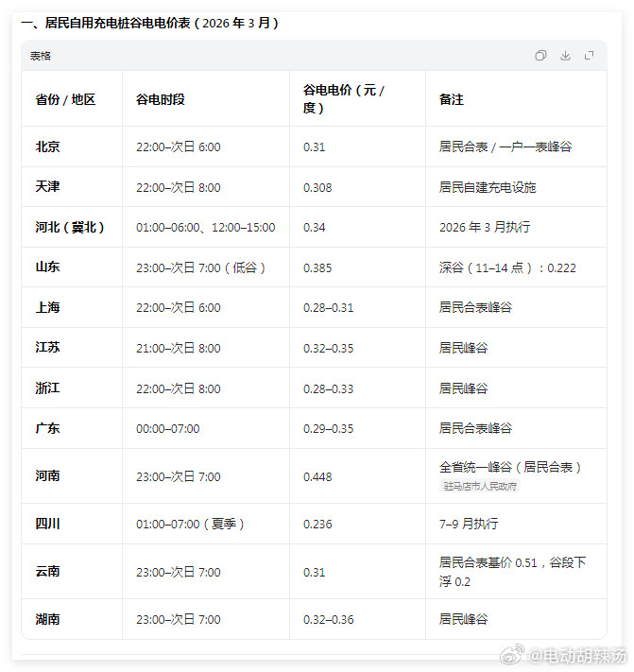
Task: Click the 河南 price 0.448
Action: click(x=317, y=477)
